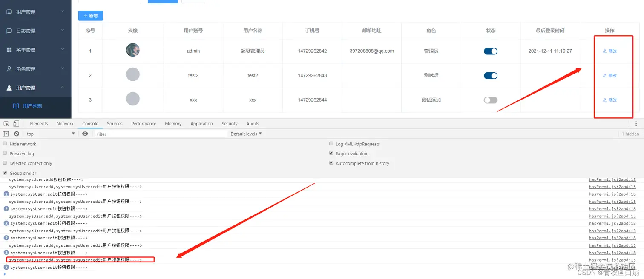Check the Preserve log checkbox
This screenshot has height=279, width=644.
[x=5, y=153]
